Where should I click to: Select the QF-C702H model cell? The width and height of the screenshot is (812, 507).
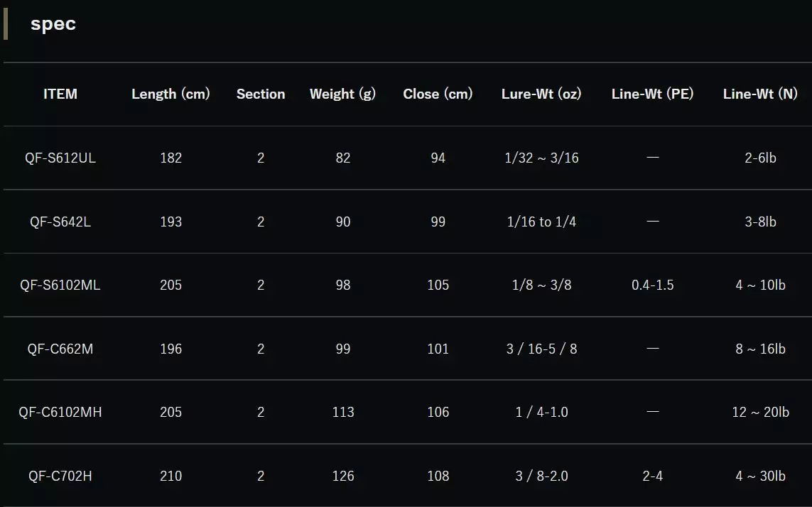click(x=60, y=476)
